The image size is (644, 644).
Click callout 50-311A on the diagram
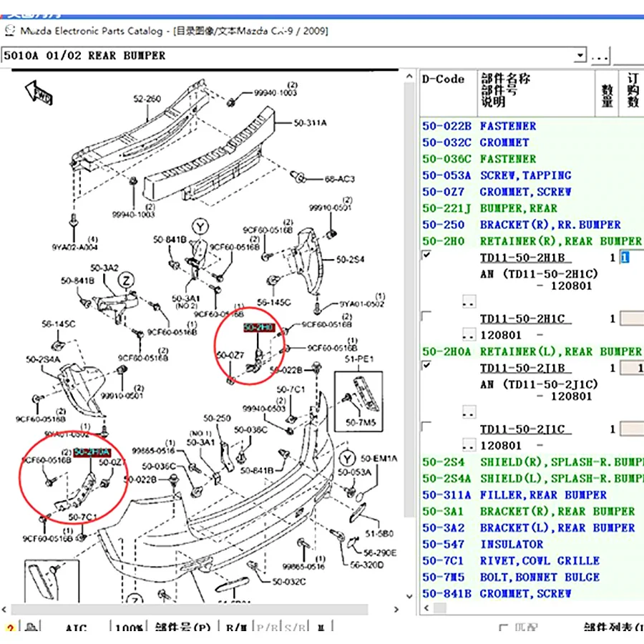pyautogui.click(x=310, y=123)
